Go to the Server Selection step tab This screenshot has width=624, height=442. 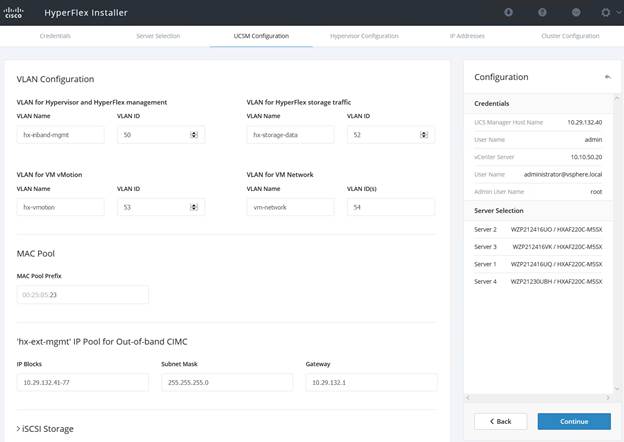[x=158, y=36]
